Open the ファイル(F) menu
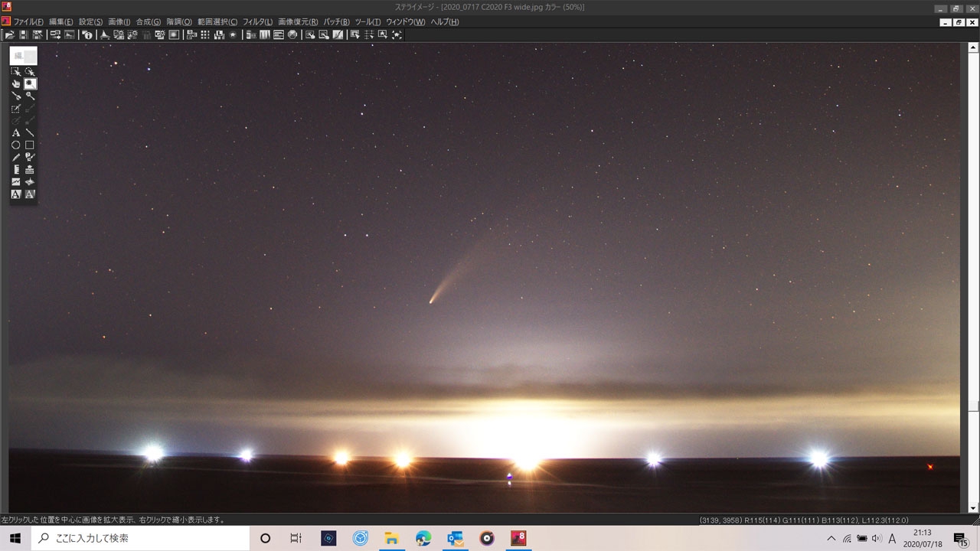This screenshot has height=551, width=980. (28, 22)
